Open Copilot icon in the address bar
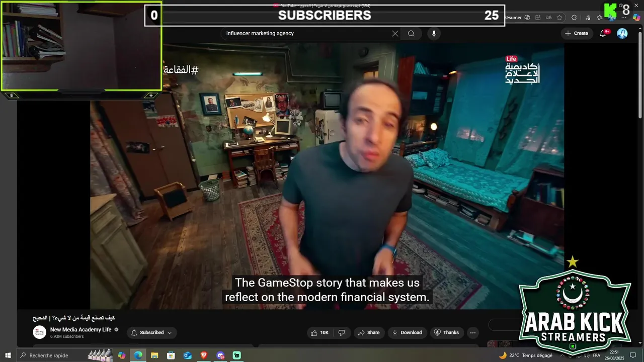The height and width of the screenshot is (362, 644). click(x=527, y=18)
